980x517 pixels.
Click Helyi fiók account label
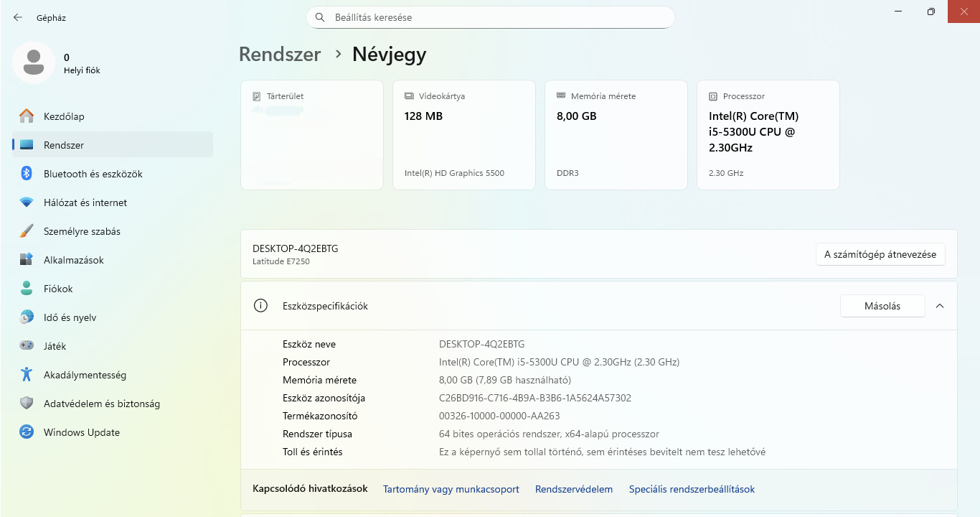coord(82,70)
